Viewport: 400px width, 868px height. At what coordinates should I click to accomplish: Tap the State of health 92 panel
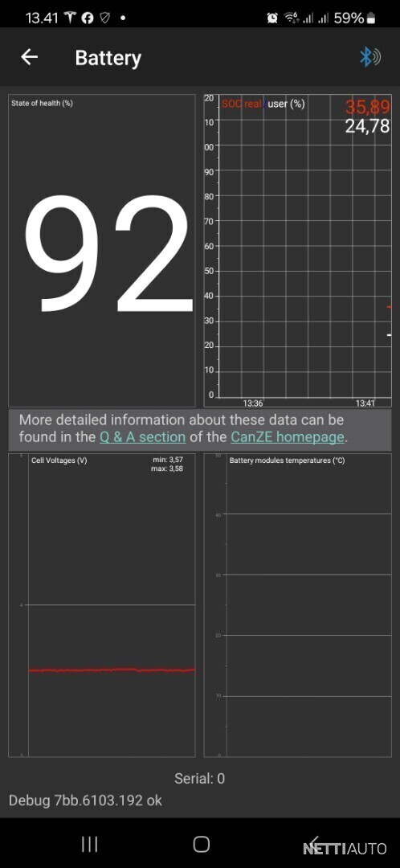102,251
